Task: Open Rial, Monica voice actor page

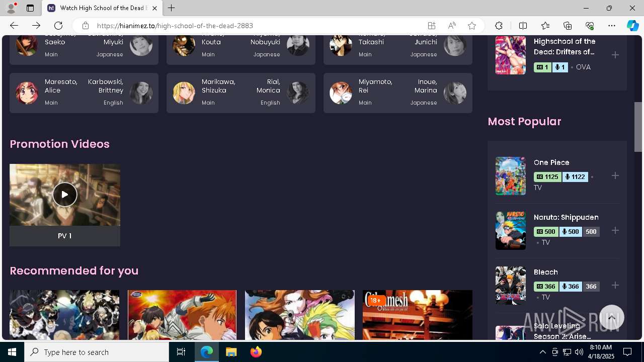Action: [268, 86]
